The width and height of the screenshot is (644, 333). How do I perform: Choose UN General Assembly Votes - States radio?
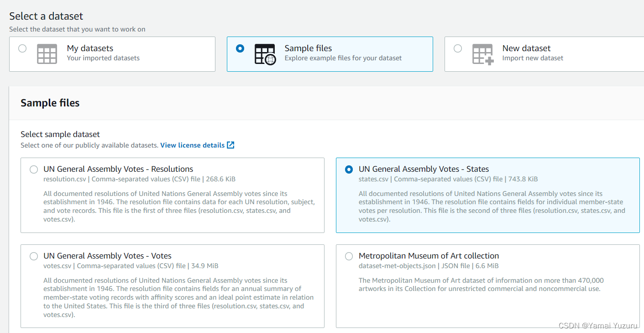349,169
